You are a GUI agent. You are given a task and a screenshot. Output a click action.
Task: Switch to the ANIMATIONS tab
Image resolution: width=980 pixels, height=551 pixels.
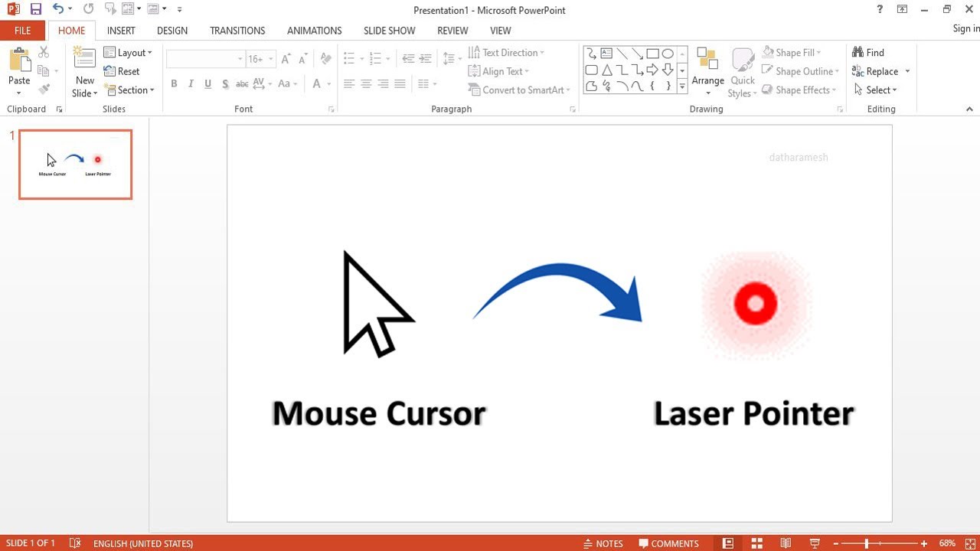pos(314,31)
